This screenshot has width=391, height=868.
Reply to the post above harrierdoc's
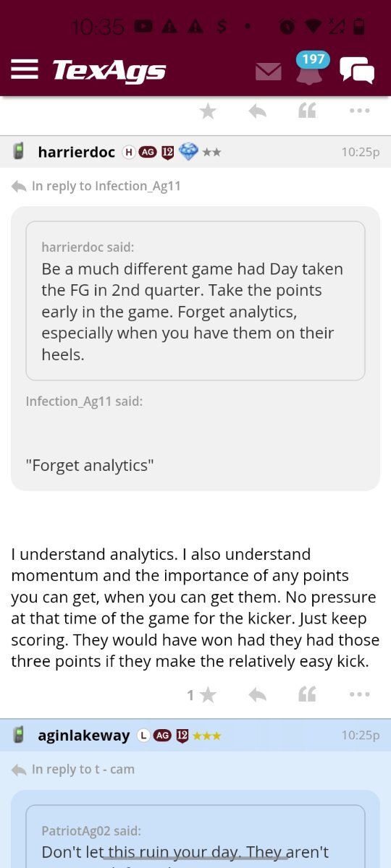point(257,111)
